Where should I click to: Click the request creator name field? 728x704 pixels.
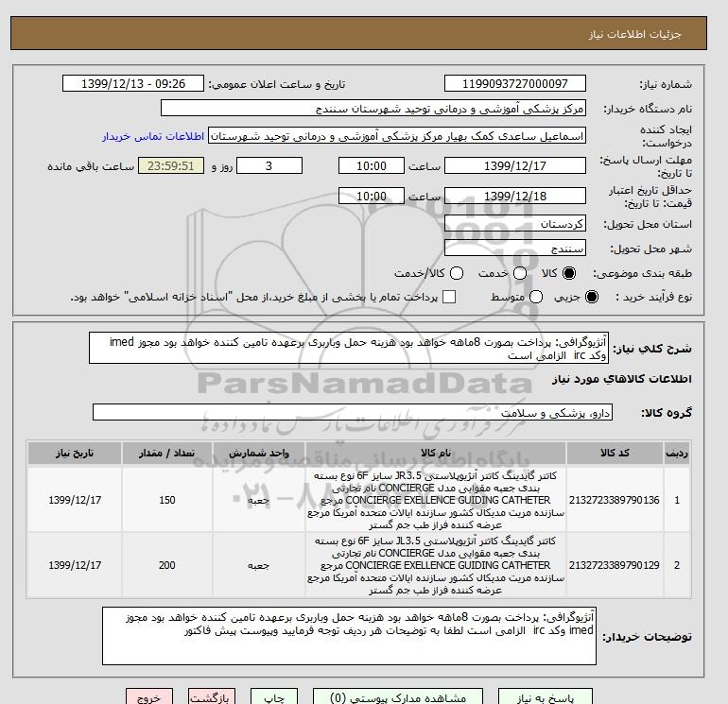click(x=397, y=136)
